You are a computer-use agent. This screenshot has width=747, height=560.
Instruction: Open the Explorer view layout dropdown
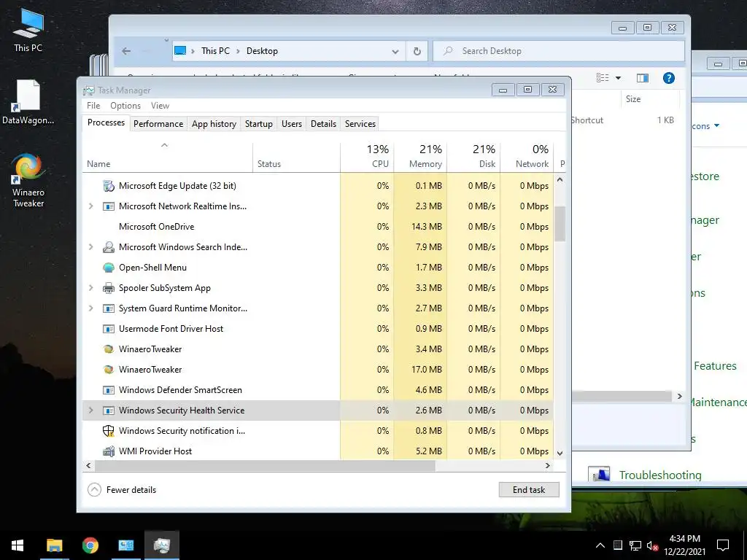619,78
